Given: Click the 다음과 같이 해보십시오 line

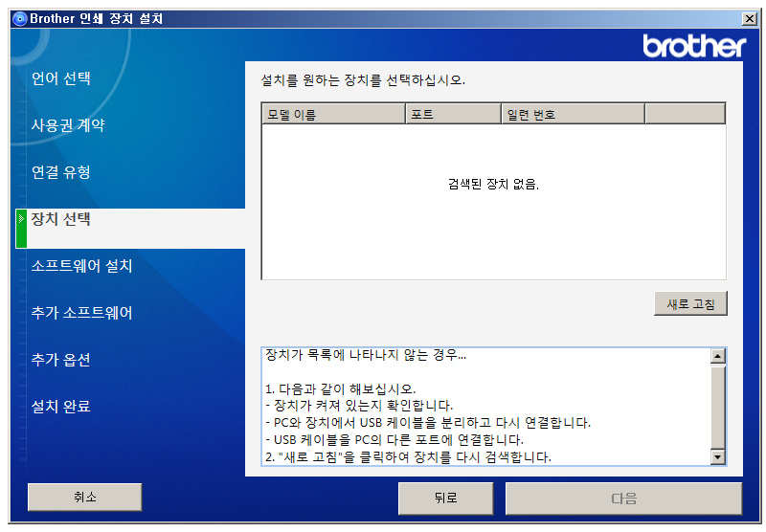Looking at the screenshot, I should coord(341,389).
